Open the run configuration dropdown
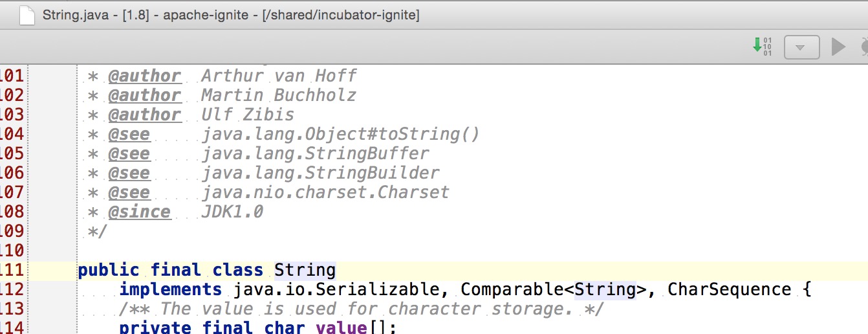 pyautogui.click(x=801, y=47)
